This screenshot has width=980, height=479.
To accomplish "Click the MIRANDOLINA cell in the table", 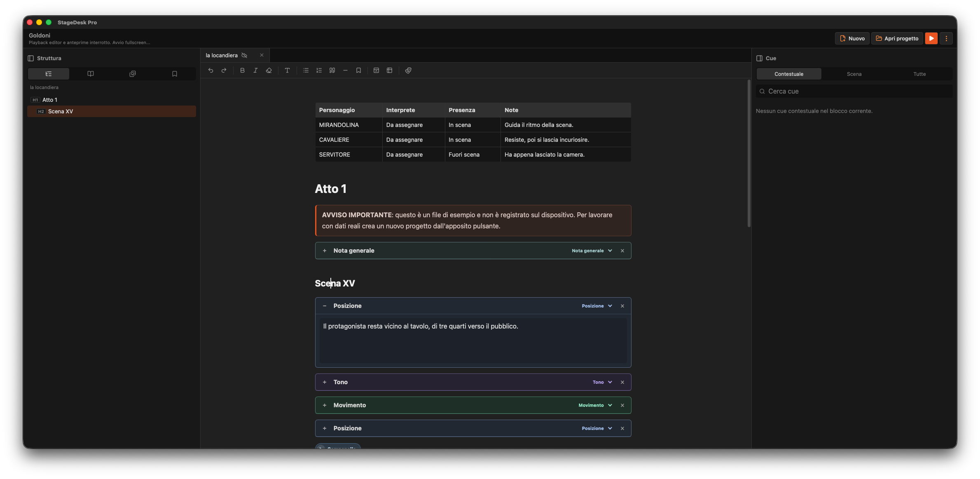I will tap(348, 125).
